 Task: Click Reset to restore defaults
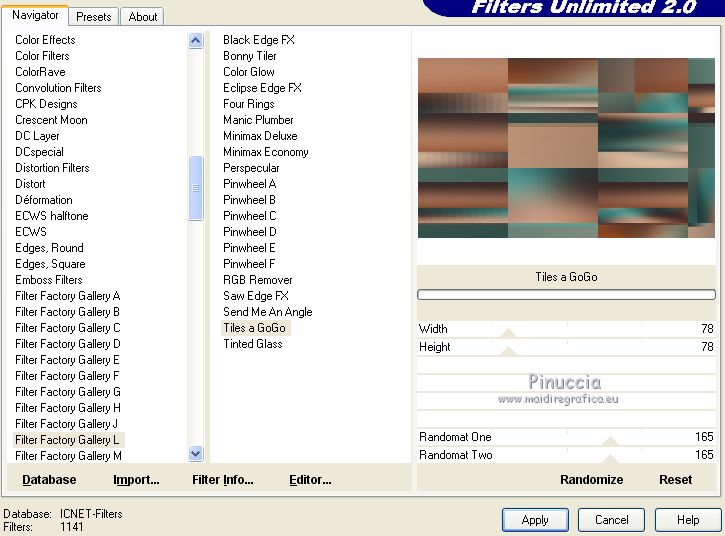click(676, 480)
